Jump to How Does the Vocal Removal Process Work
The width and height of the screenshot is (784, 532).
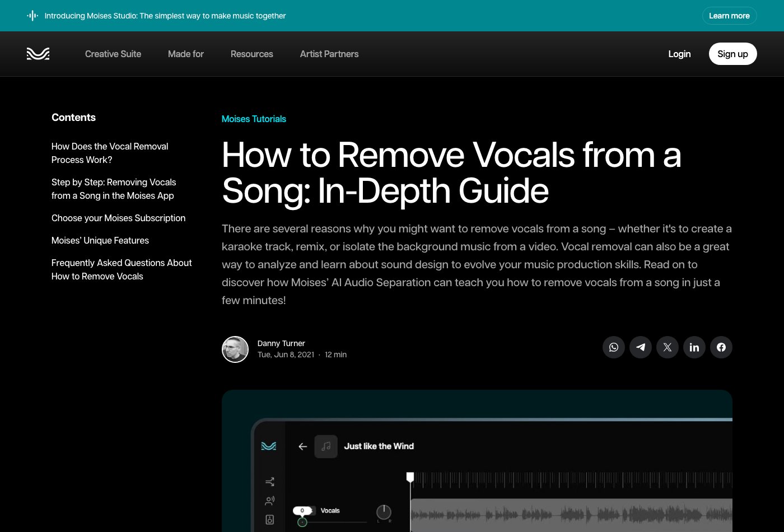[x=110, y=153]
